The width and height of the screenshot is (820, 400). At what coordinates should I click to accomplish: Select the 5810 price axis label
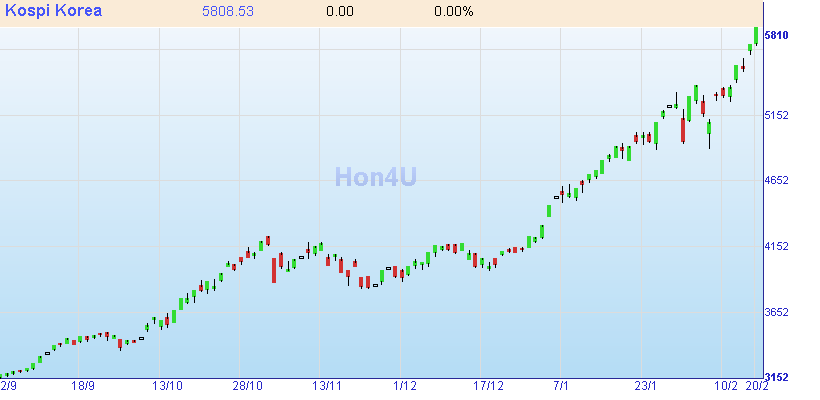(x=777, y=36)
